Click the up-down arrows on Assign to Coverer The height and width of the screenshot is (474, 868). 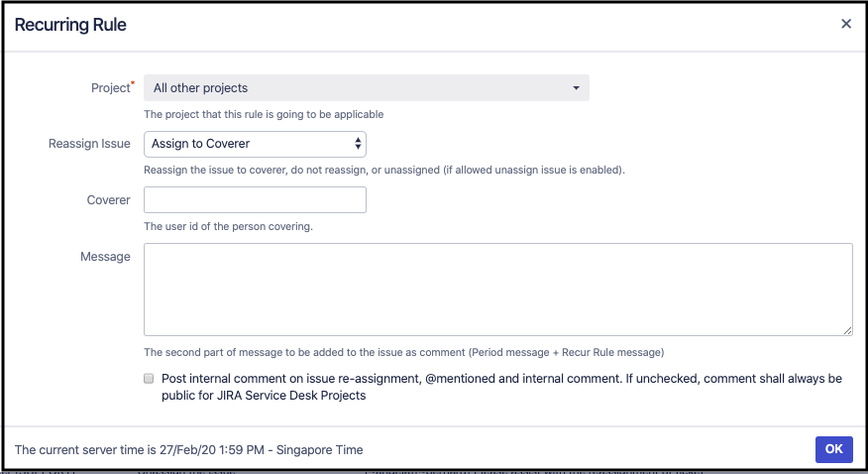358,144
